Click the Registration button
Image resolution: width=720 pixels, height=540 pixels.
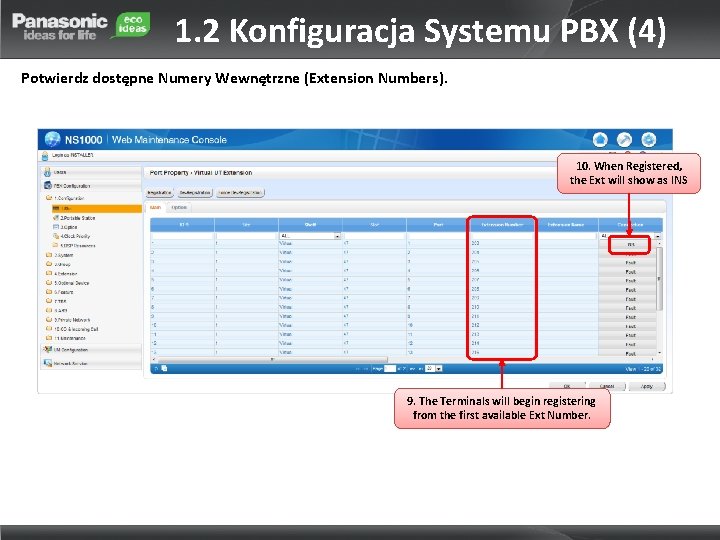click(x=159, y=192)
